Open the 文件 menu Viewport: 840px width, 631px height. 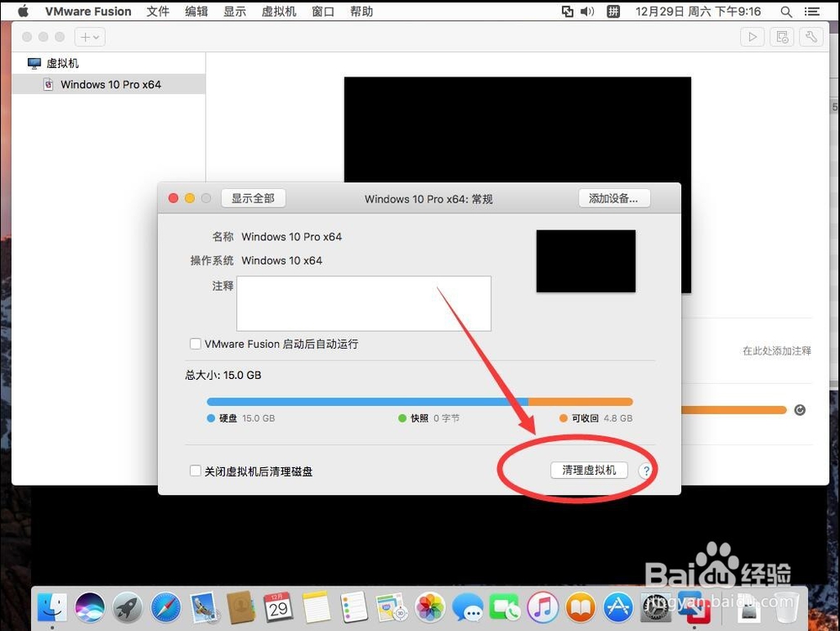click(158, 11)
